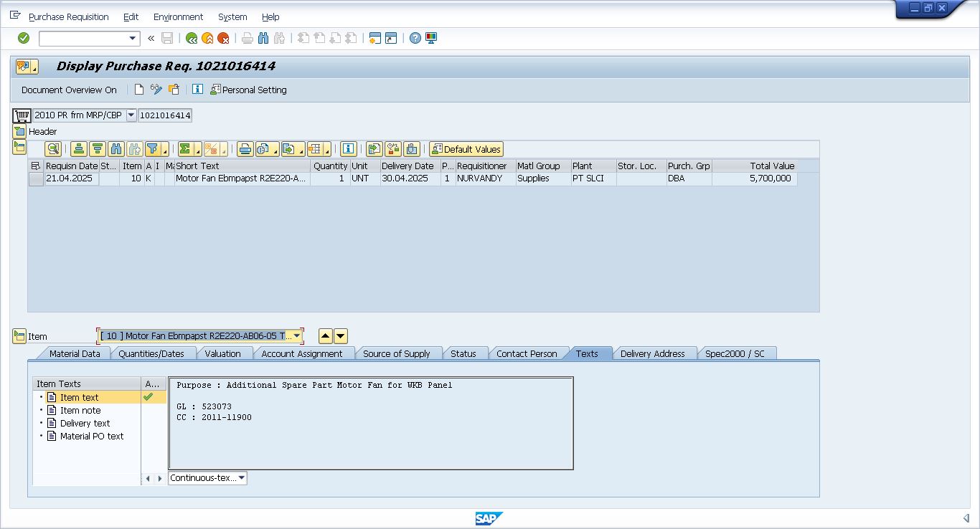Open the System menu
Viewport: 980px width, 529px height.
click(x=232, y=16)
